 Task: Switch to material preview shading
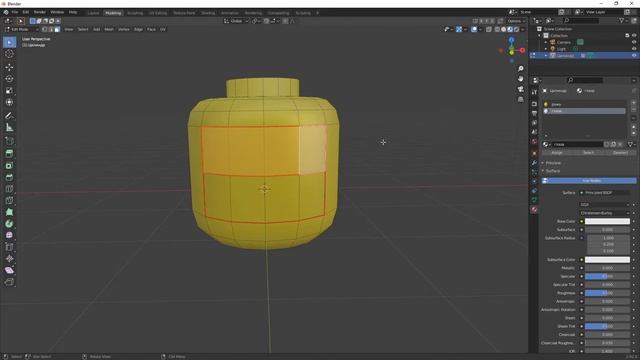tap(510, 29)
